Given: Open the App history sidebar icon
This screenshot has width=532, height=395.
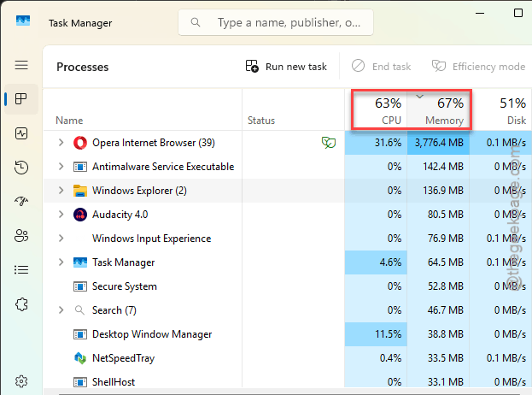Looking at the screenshot, I should pyautogui.click(x=21, y=168).
